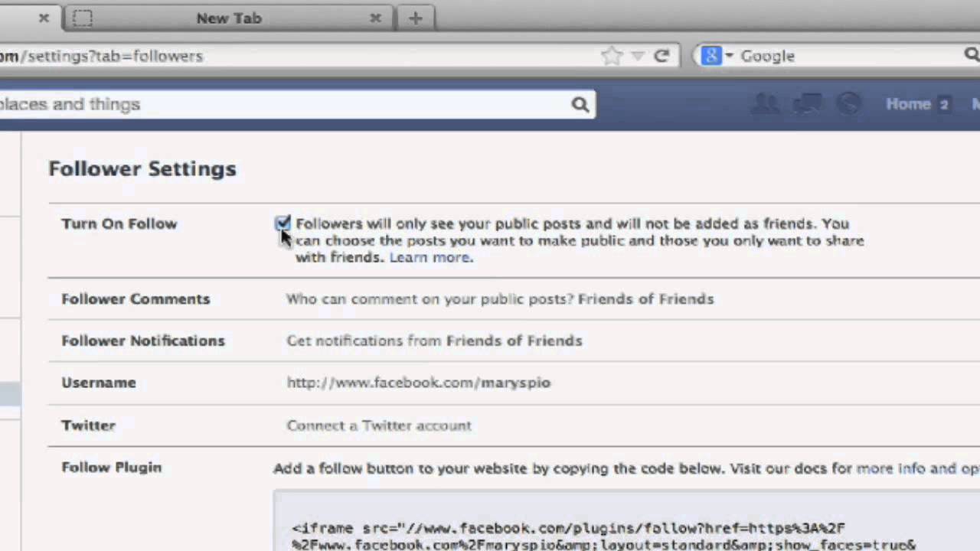
Task: Close the New Tab browser tab
Action: coord(375,18)
